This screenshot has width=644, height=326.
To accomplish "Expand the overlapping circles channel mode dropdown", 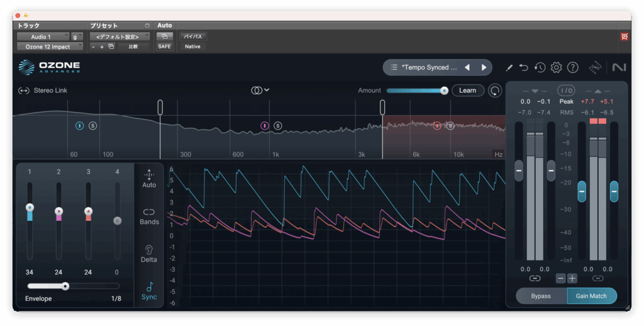I will pos(260,91).
